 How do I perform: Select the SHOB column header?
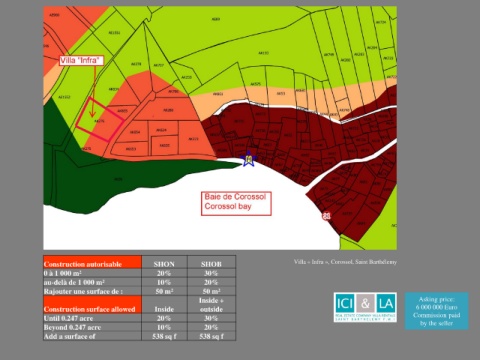click(x=211, y=264)
